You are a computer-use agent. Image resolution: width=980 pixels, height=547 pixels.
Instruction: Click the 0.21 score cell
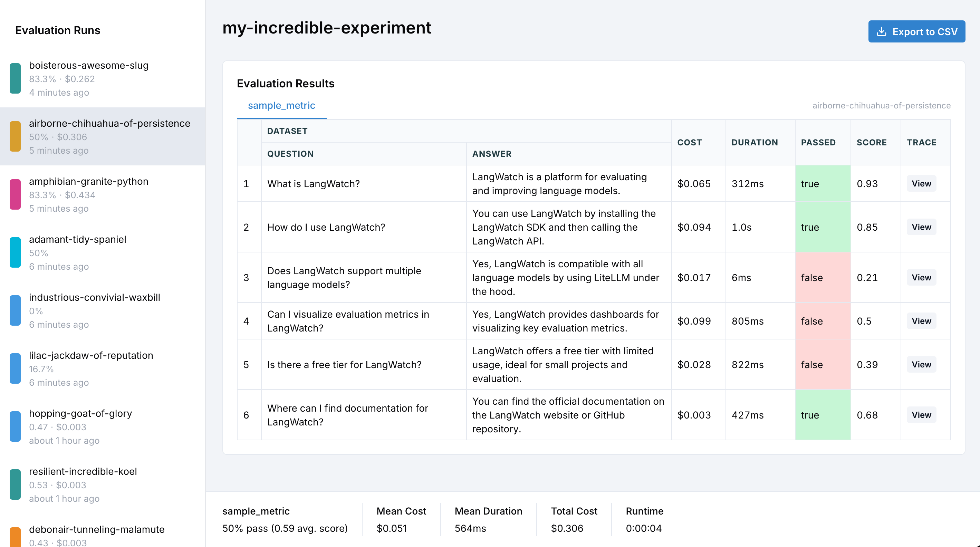click(875, 278)
